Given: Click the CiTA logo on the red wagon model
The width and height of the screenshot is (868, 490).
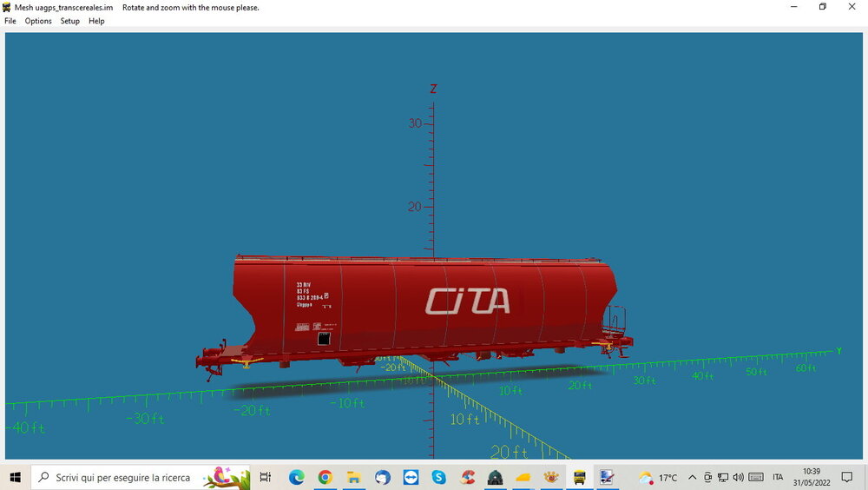Looking at the screenshot, I should pos(467,301).
